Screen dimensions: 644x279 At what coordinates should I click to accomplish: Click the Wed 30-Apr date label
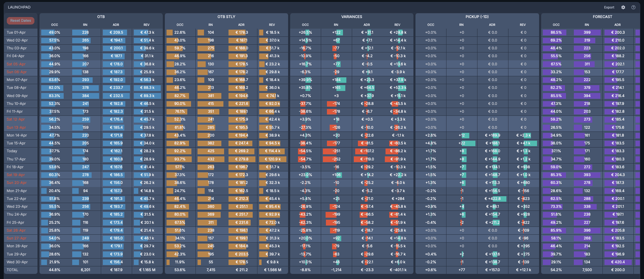17,262
